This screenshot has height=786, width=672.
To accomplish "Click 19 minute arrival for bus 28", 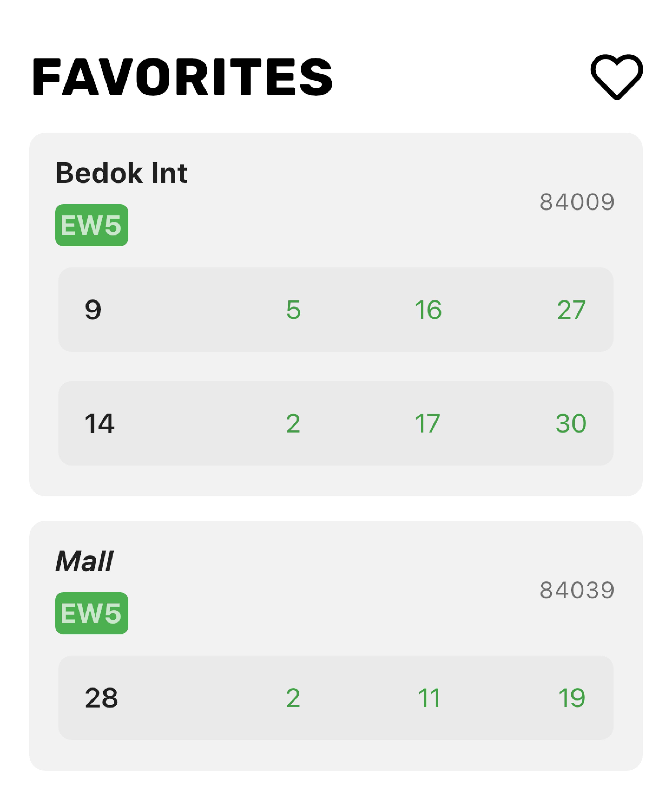I will [572, 698].
